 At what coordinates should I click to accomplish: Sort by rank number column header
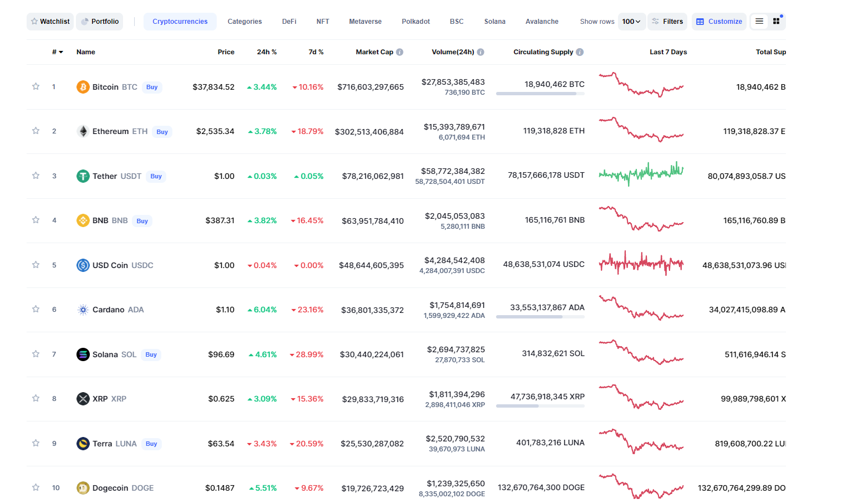click(x=57, y=52)
